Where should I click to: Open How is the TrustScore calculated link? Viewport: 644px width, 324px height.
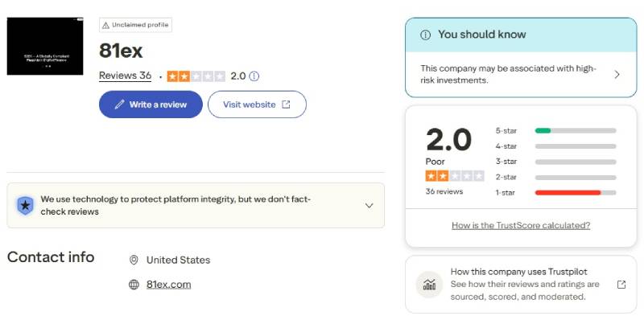[521, 225]
